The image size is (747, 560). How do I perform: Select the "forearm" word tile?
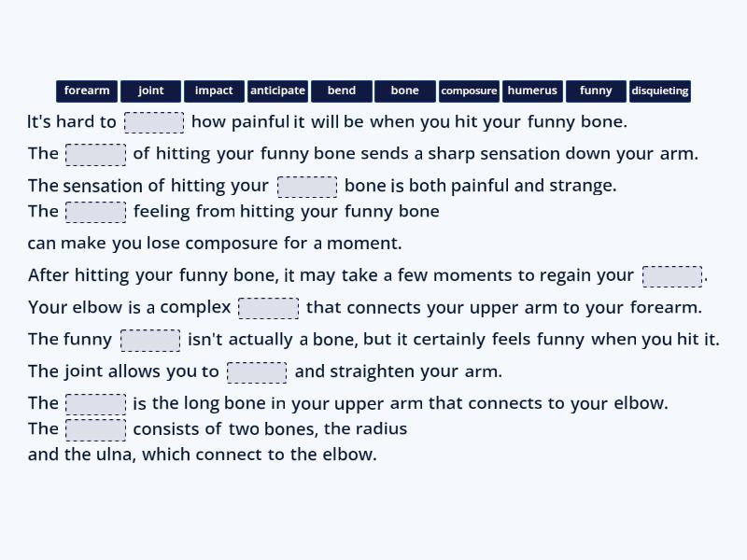(87, 91)
